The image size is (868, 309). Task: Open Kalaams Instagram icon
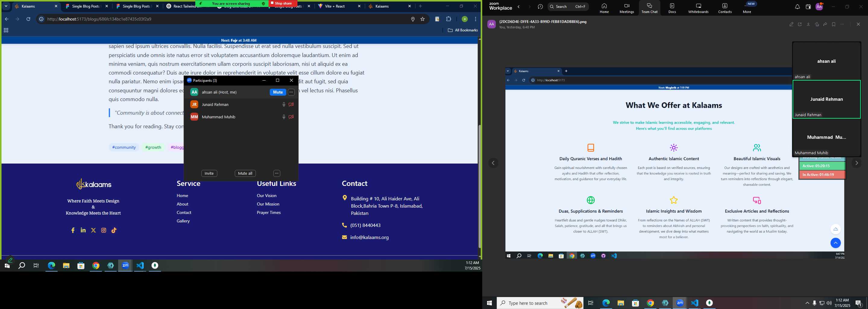tap(104, 231)
